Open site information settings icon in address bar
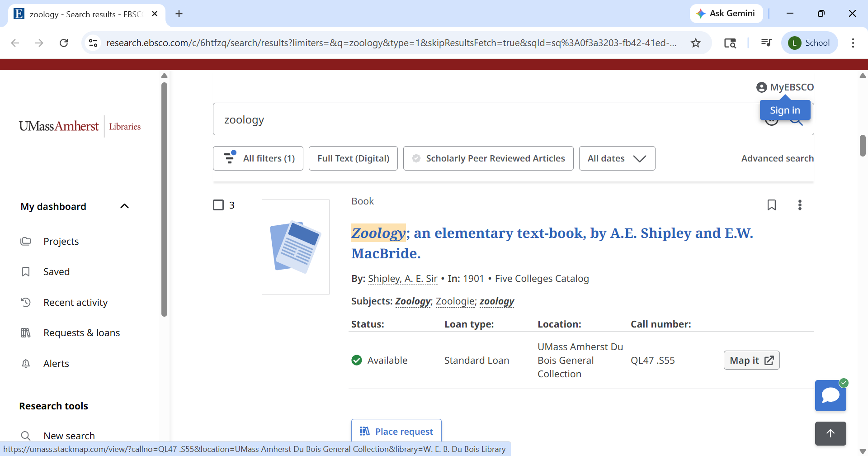Viewport: 868px width, 456px height. (93, 43)
